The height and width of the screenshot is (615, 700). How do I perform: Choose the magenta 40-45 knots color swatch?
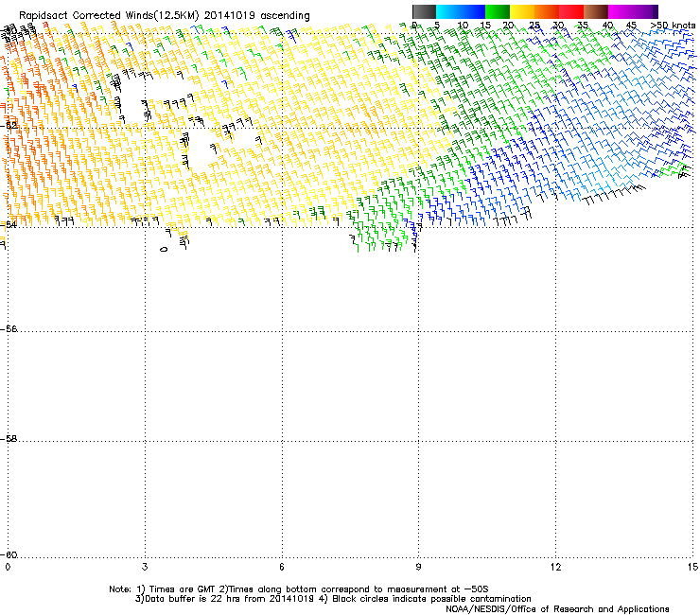tap(621, 11)
